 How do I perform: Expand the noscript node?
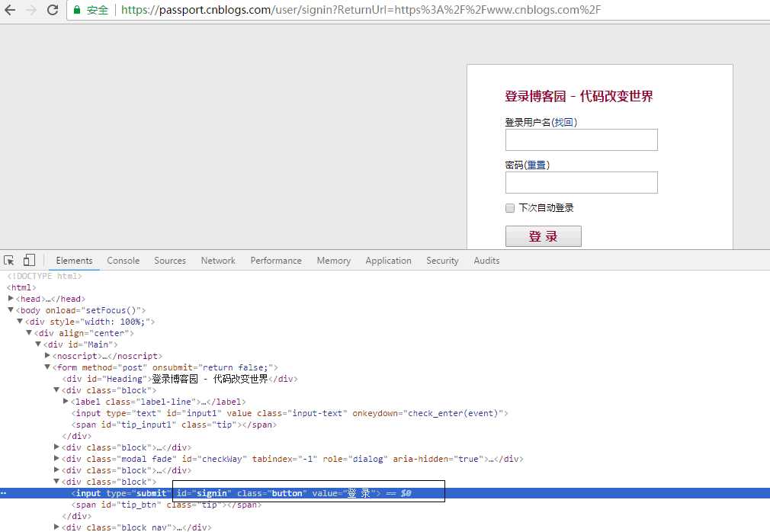[x=47, y=355]
